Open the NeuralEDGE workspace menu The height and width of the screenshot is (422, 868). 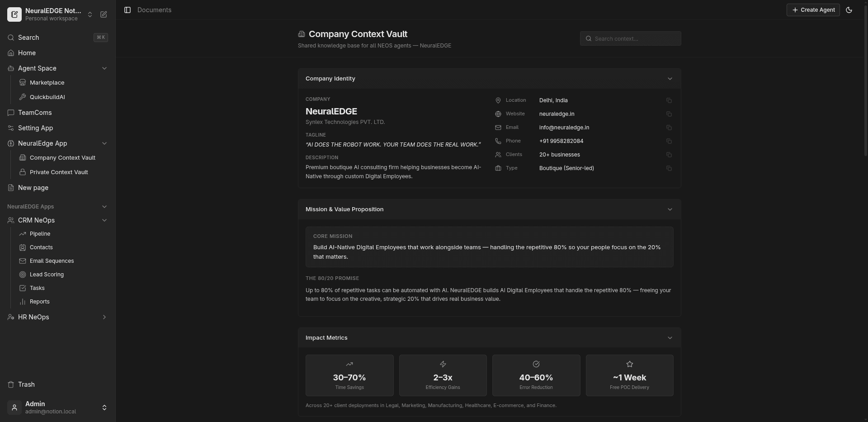(90, 14)
